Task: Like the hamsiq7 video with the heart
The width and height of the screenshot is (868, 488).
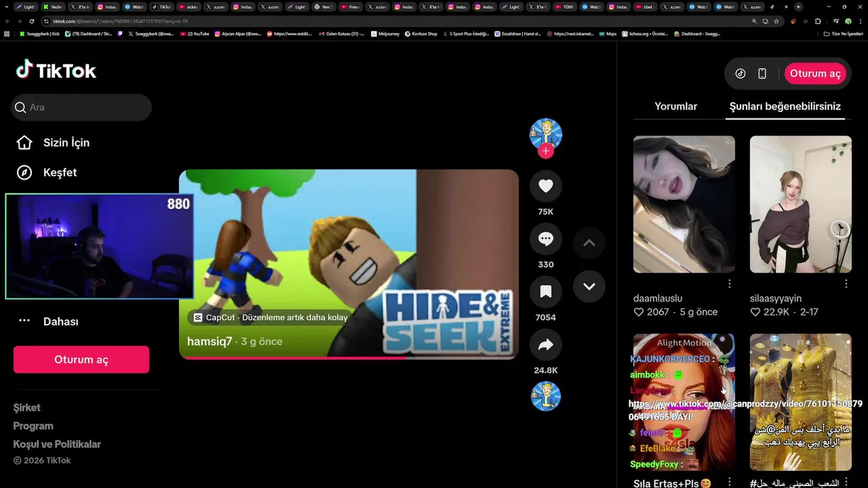Action: tap(546, 186)
